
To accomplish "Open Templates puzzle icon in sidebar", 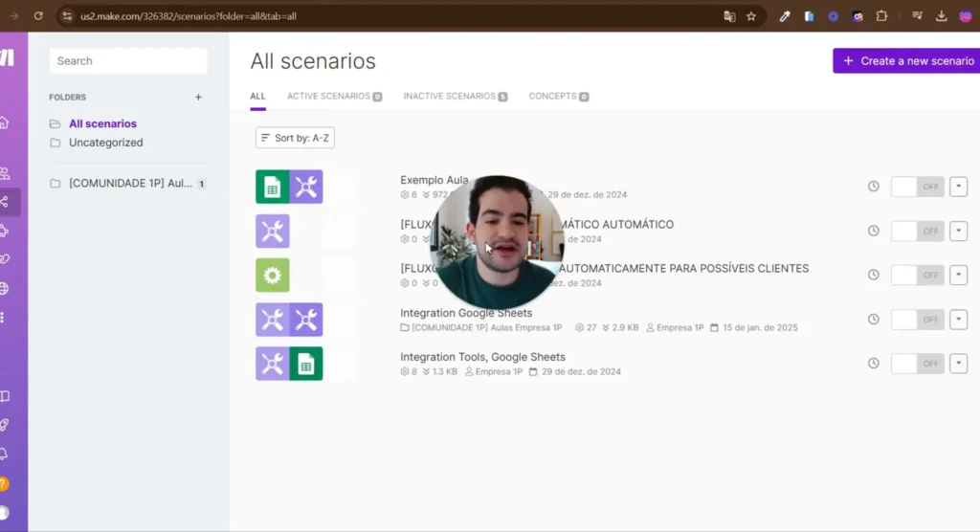I will [5, 231].
